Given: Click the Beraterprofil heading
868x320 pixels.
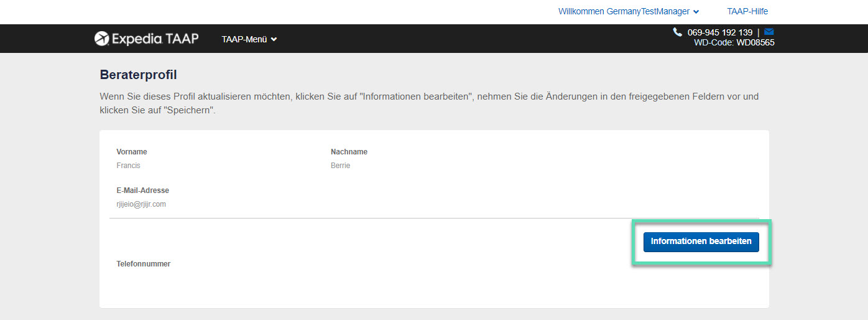Looking at the screenshot, I should pos(138,75).
